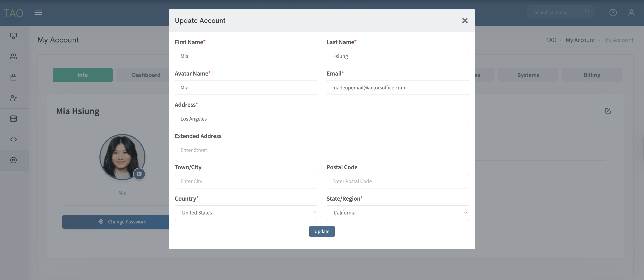644x280 pixels.
Task: Close the Update Account dialog
Action: click(464, 20)
